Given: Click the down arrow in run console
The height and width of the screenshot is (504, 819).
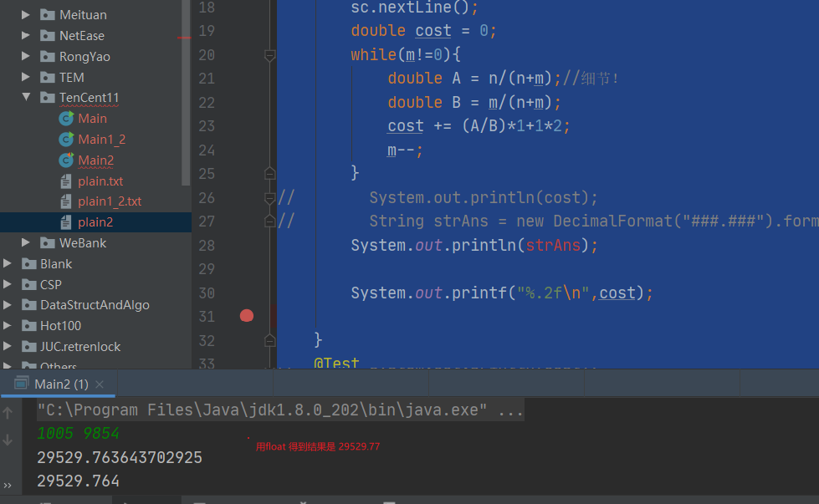Looking at the screenshot, I should click(x=8, y=440).
